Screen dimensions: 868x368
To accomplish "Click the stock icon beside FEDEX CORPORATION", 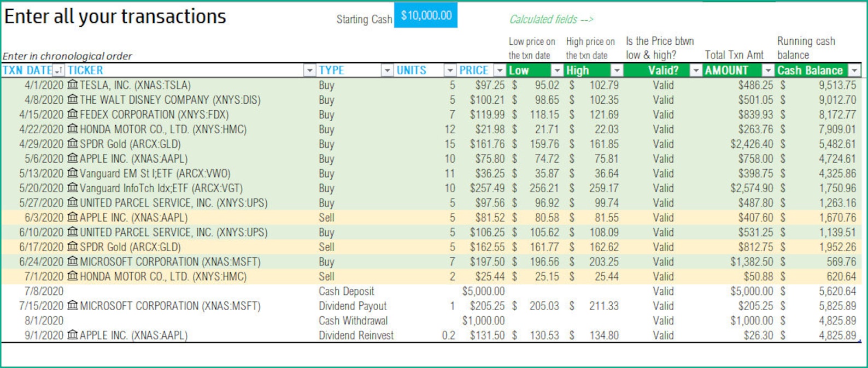I will 73,114.
